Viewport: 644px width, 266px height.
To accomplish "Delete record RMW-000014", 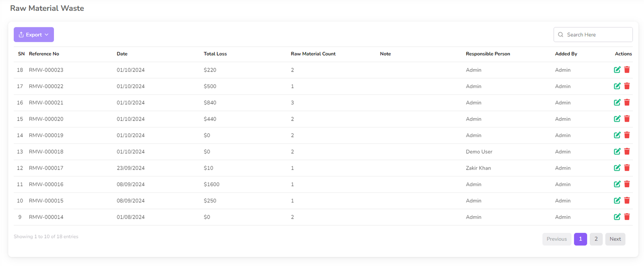I will tap(627, 217).
